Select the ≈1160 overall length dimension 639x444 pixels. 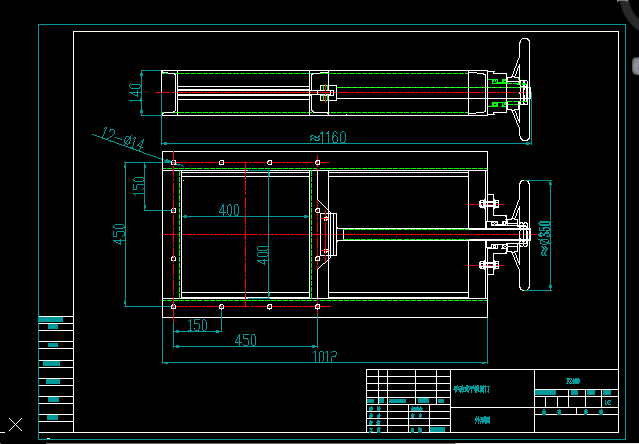tap(328, 137)
